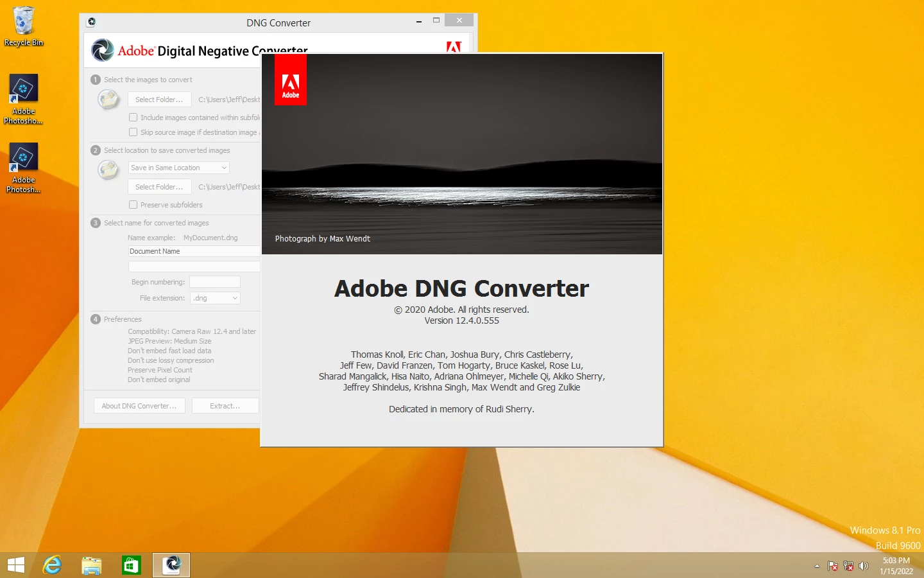Screen dimensions: 924x578
Task: Click the 'MyDocument.dng' name example
Action: (210, 238)
